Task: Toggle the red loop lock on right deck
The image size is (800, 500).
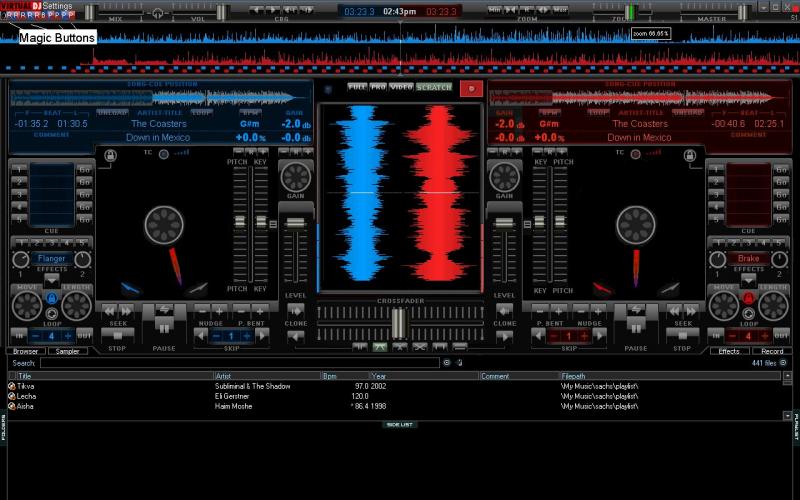Action: tap(748, 297)
